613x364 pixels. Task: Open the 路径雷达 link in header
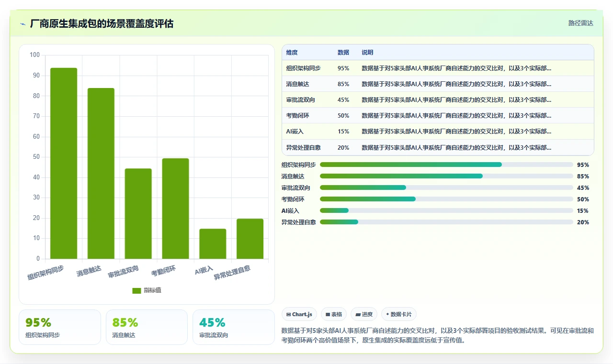[580, 23]
